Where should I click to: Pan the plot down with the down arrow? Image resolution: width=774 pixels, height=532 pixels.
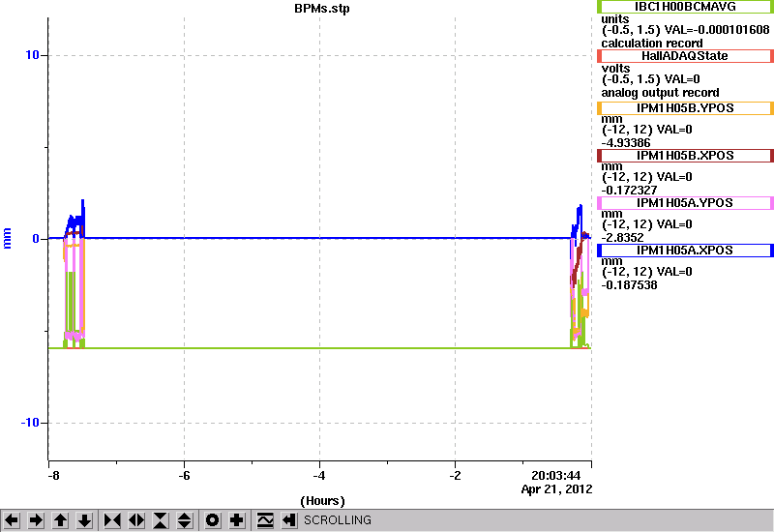tap(84, 520)
